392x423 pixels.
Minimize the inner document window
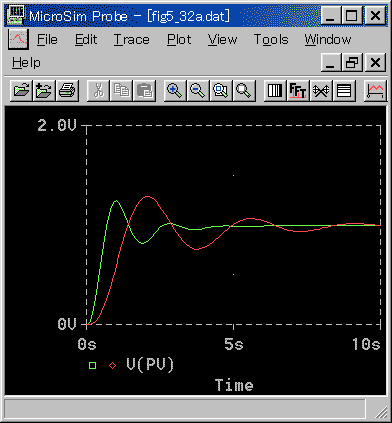[331, 62]
